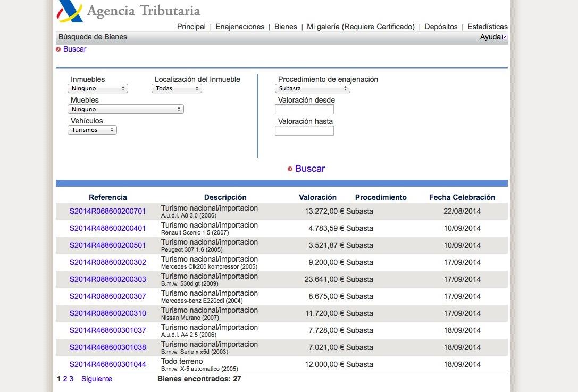Focus the Valoración hasta input field
Image resolution: width=578 pixels, height=392 pixels.
tap(304, 131)
